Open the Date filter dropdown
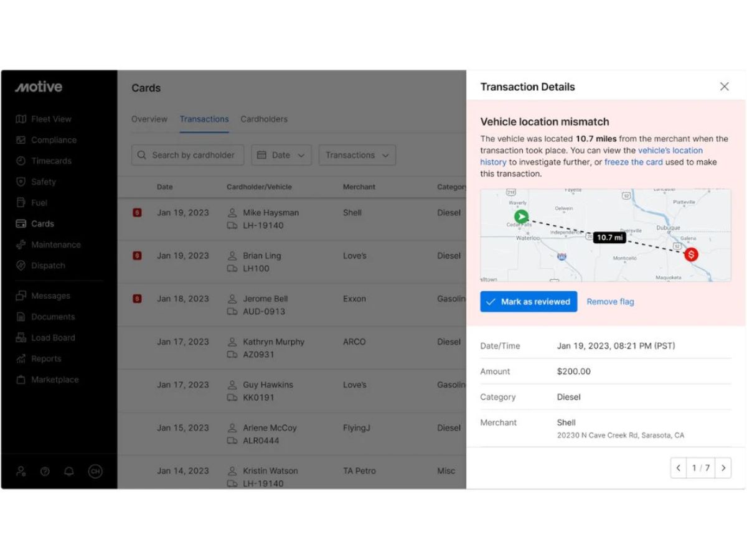The image size is (747, 560). 281,155
